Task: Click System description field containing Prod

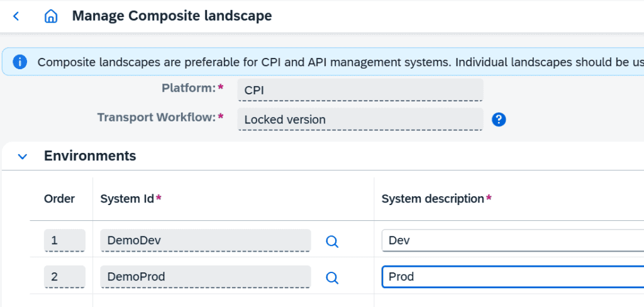Action: [513, 277]
